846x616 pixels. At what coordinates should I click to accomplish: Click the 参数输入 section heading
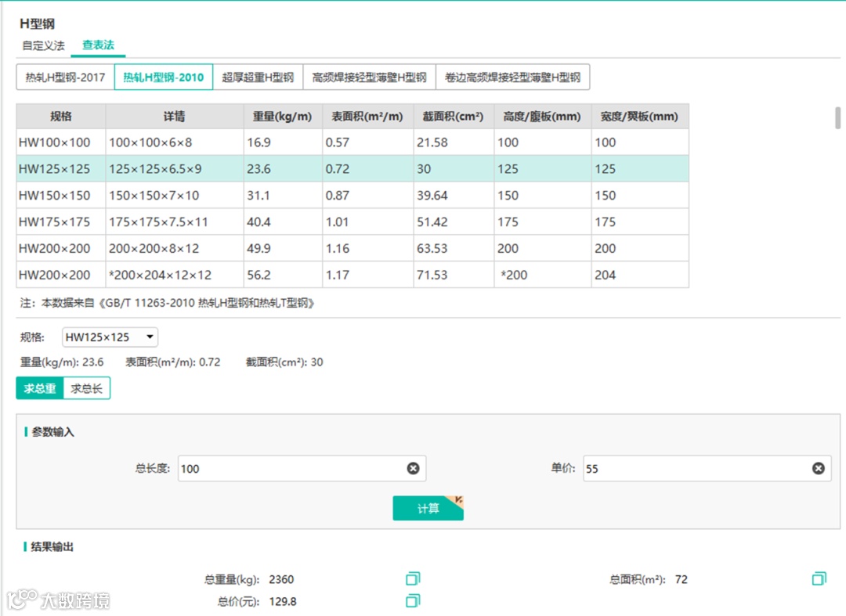pyautogui.click(x=53, y=432)
